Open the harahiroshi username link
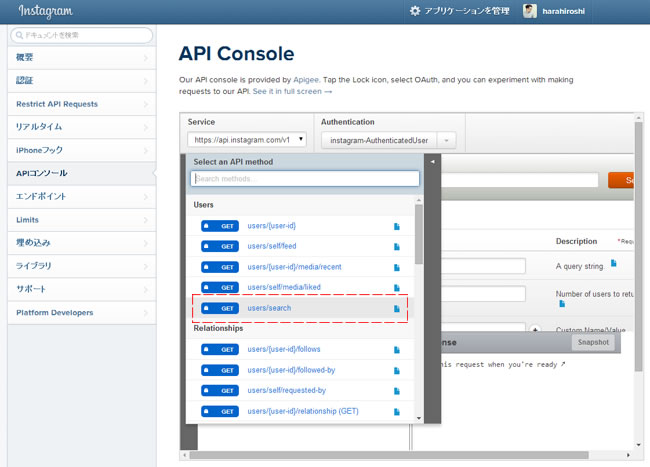 tap(563, 11)
